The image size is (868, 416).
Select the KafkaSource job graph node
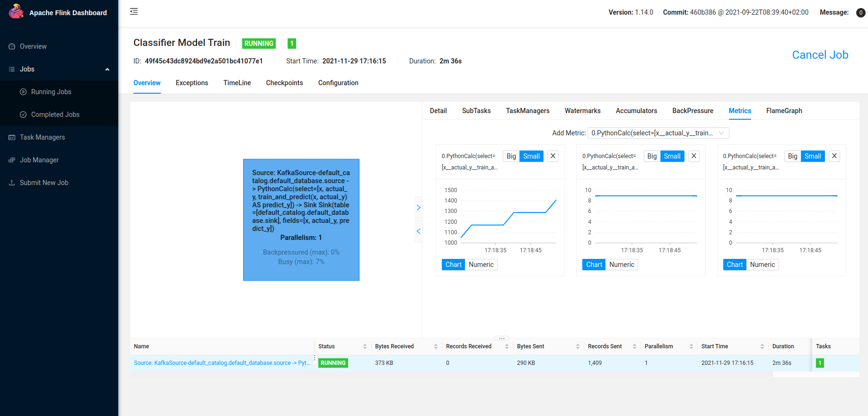[x=301, y=220]
